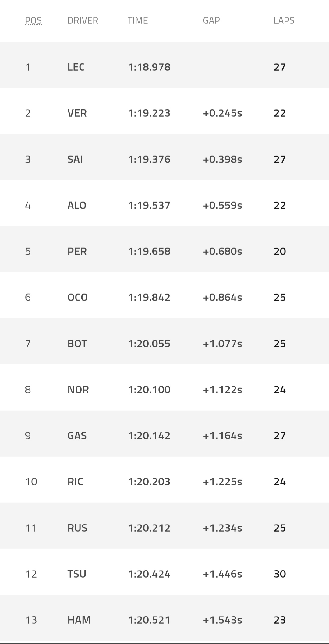
Task: Open the NOR driver entry
Action: point(78,390)
